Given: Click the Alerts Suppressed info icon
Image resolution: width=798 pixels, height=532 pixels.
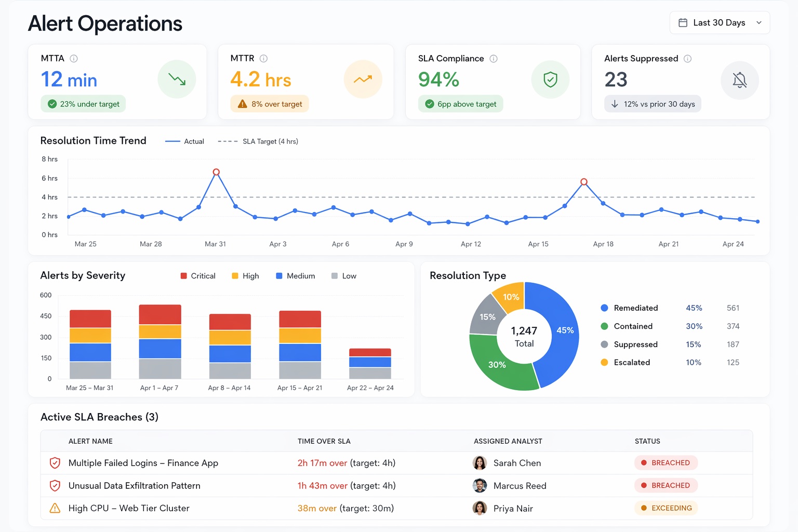Looking at the screenshot, I should pos(688,59).
